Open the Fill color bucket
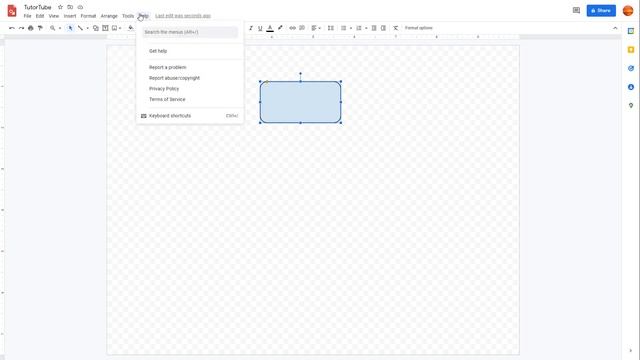 tap(131, 28)
